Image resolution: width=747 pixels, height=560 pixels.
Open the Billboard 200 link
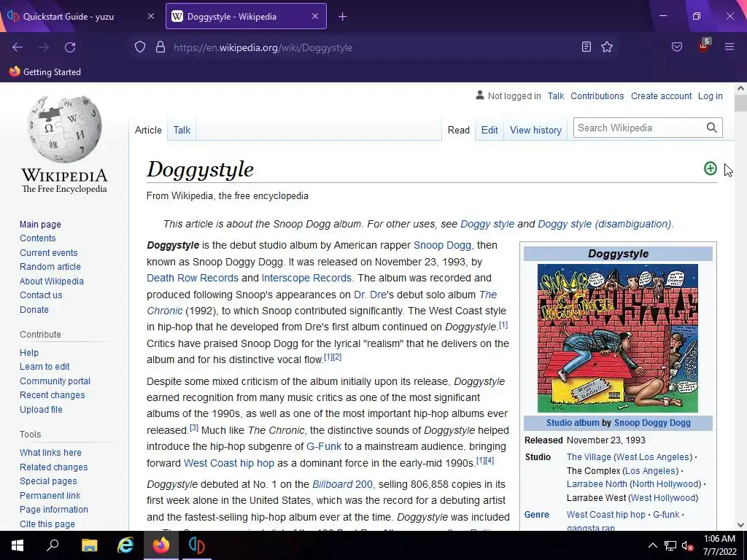pyautogui.click(x=342, y=484)
